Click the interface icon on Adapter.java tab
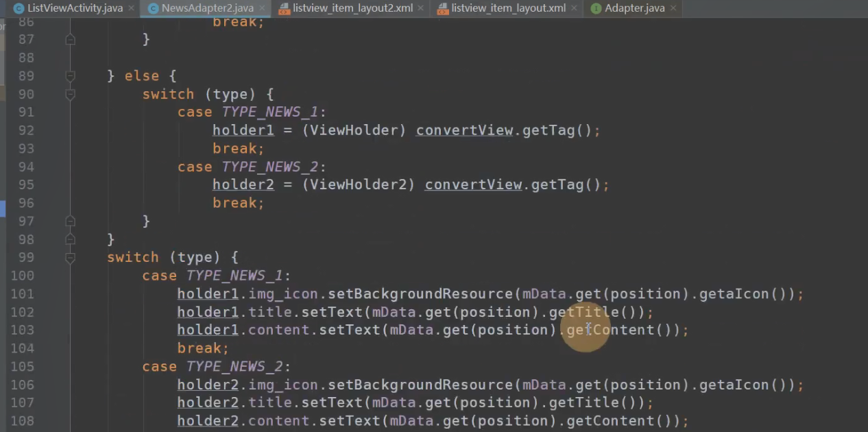 pos(596,8)
